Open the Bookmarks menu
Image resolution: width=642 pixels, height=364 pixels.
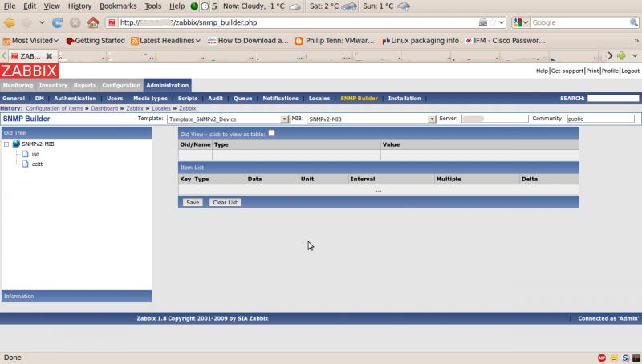coord(118,6)
